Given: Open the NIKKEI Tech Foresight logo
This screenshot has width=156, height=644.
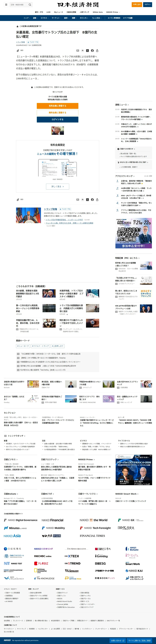Looking at the screenshot, I should tap(95, 528).
